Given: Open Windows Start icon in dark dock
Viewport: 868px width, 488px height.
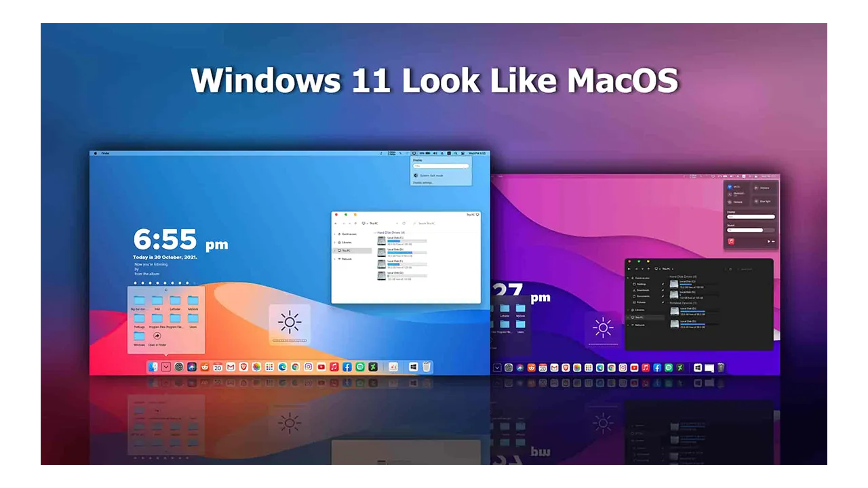Looking at the screenshot, I should point(698,367).
